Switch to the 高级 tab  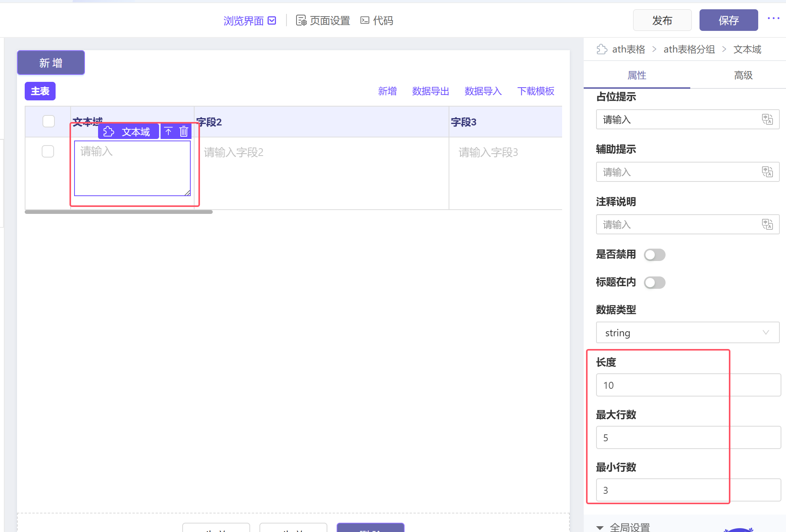tap(743, 75)
